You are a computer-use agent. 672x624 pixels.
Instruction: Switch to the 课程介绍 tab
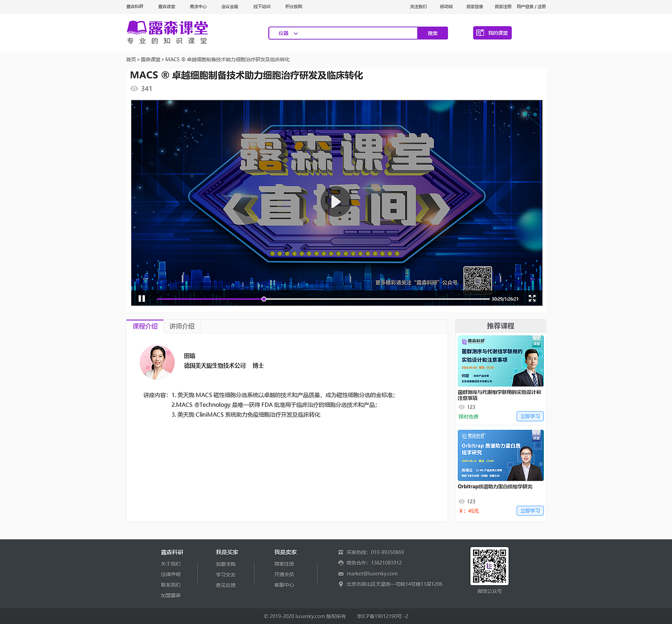(145, 326)
